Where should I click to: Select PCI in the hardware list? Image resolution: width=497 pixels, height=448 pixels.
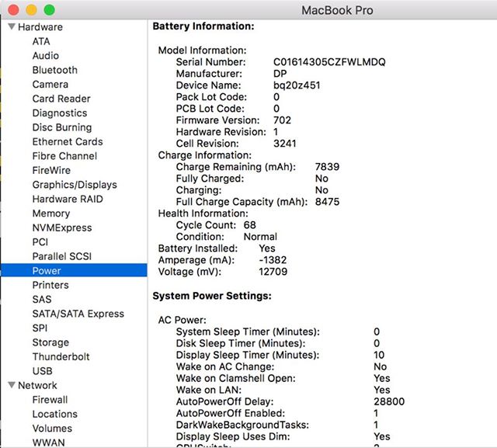point(40,242)
